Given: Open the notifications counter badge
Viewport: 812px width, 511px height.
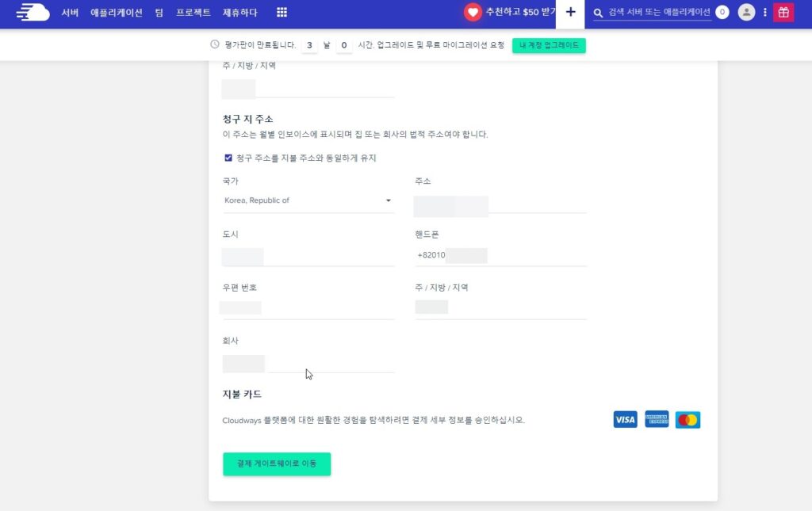Looking at the screenshot, I should 722,12.
